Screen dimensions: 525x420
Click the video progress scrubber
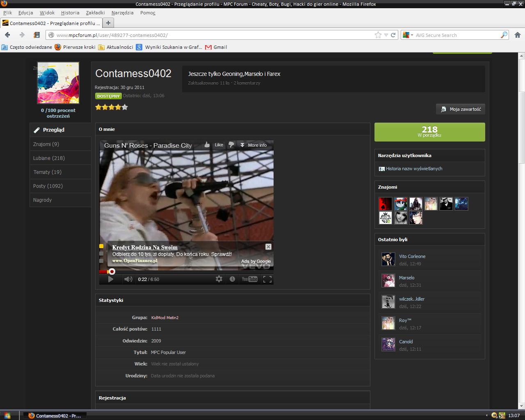[x=112, y=272]
